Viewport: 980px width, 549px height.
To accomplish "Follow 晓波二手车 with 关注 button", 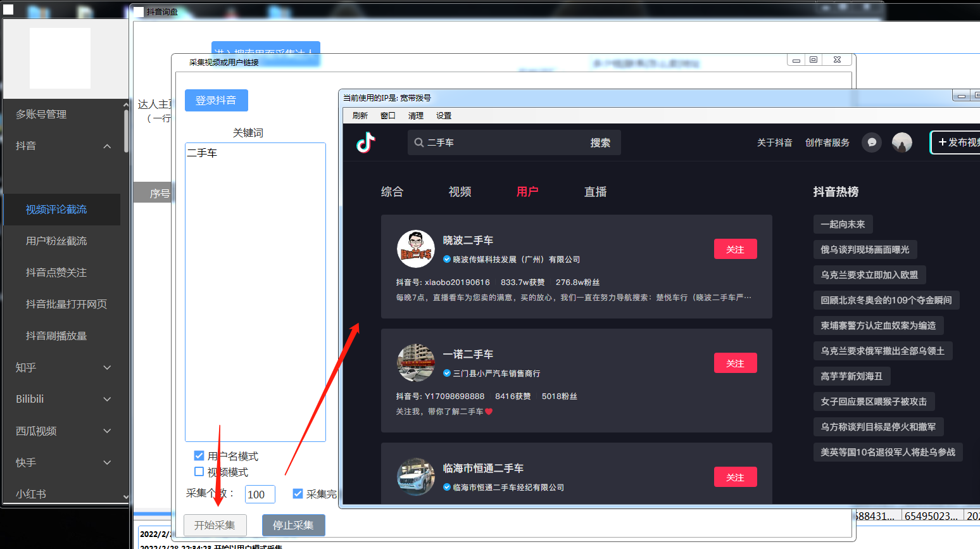I will tap(735, 249).
